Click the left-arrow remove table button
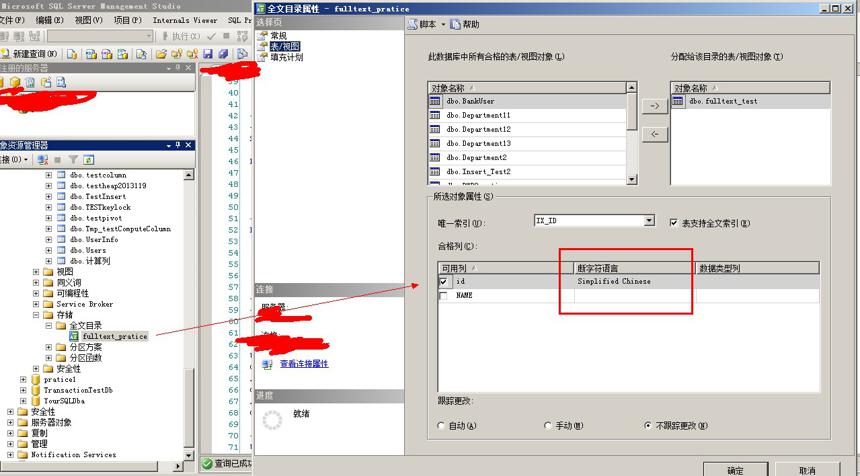This screenshot has width=860, height=476. [654, 134]
